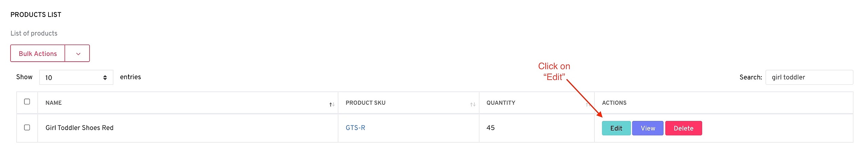Click the List of products subtitle
868x145 pixels.
coord(34,33)
